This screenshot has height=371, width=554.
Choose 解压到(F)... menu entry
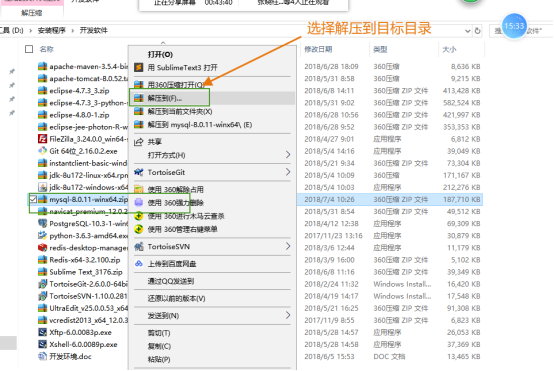212,98
